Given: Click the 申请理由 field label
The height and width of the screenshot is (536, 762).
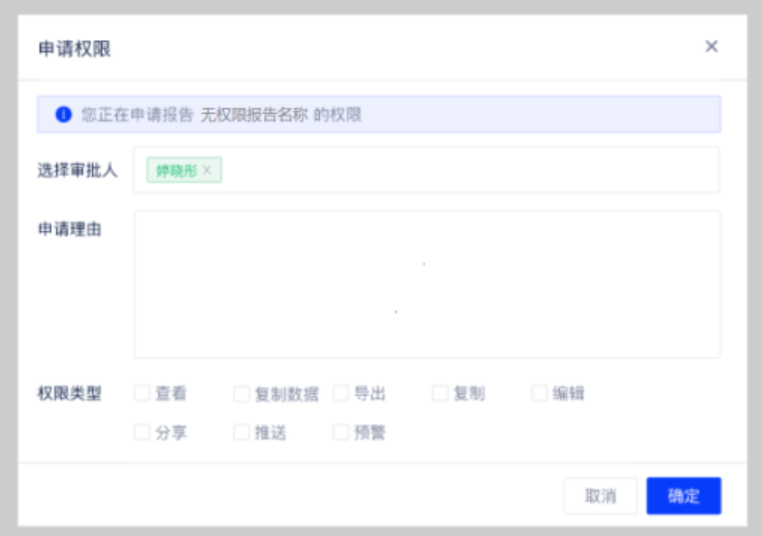Looking at the screenshot, I should coord(70,230).
